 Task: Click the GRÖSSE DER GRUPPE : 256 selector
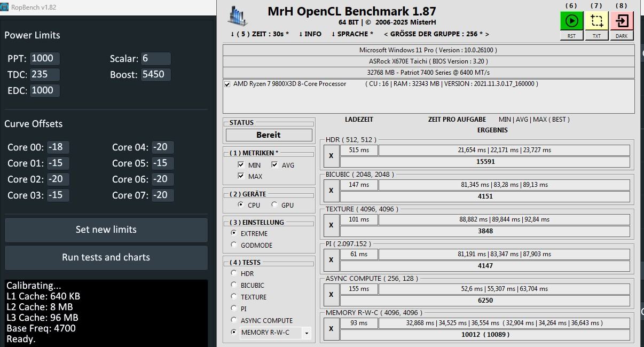pyautogui.click(x=436, y=34)
